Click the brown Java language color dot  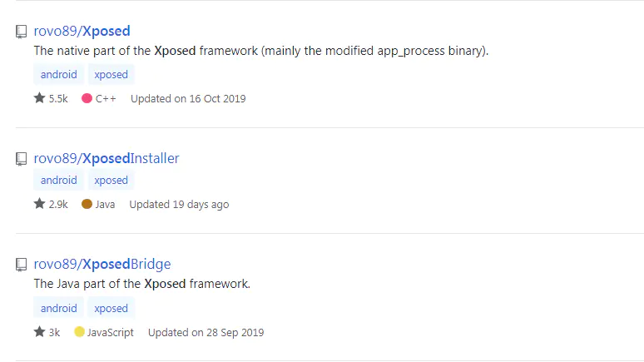(x=87, y=204)
